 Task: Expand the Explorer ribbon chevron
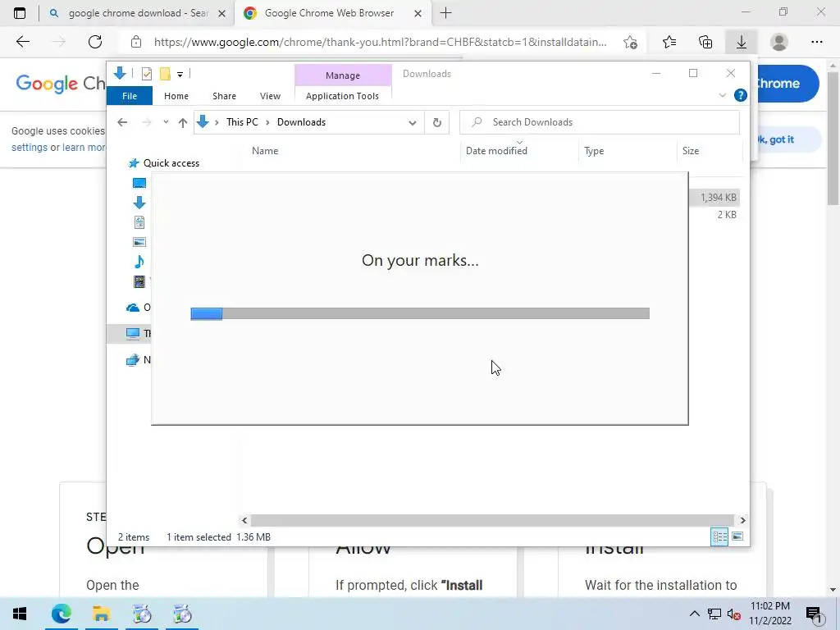coord(722,95)
